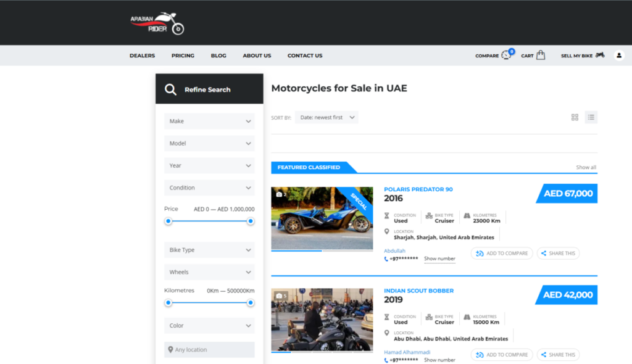This screenshot has width=632, height=364.
Task: Click the Refine Search magnifier icon
Action: (170, 89)
